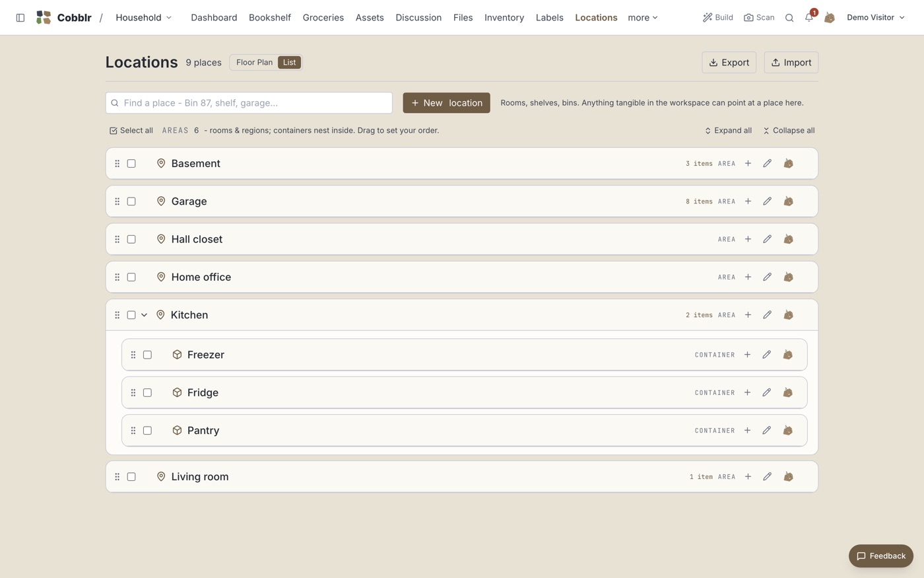924x578 pixels.
Task: Click the Cobblr logo
Action: point(63,18)
